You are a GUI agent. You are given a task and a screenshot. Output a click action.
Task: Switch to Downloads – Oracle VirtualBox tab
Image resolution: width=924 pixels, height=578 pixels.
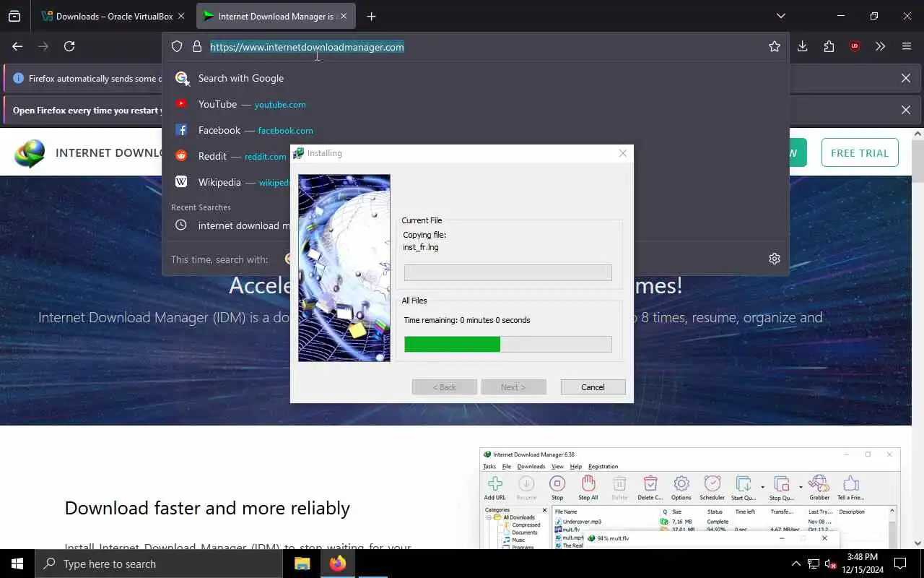[x=112, y=16]
